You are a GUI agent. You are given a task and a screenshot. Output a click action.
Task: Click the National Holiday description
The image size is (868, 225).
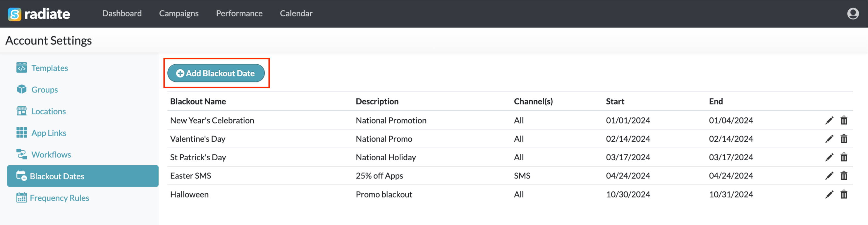(386, 157)
